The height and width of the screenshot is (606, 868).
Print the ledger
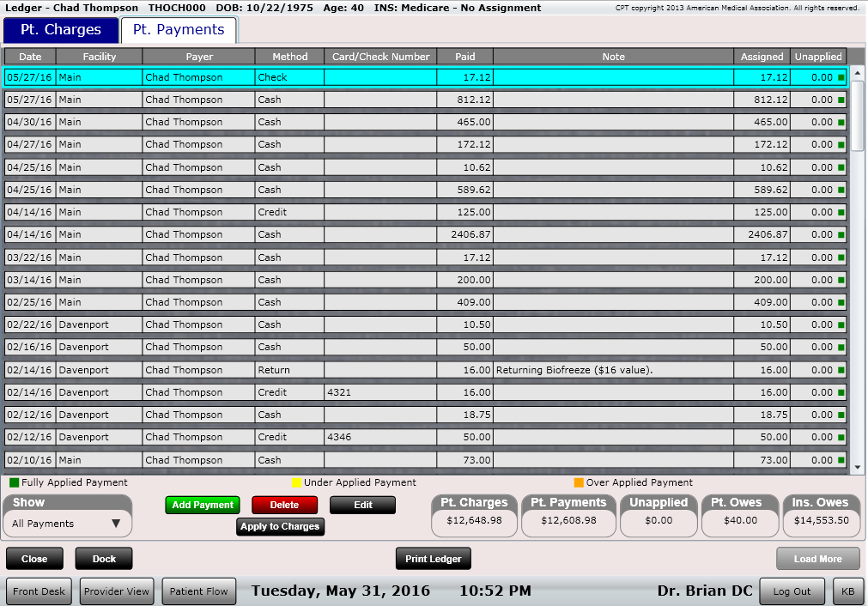[433, 558]
